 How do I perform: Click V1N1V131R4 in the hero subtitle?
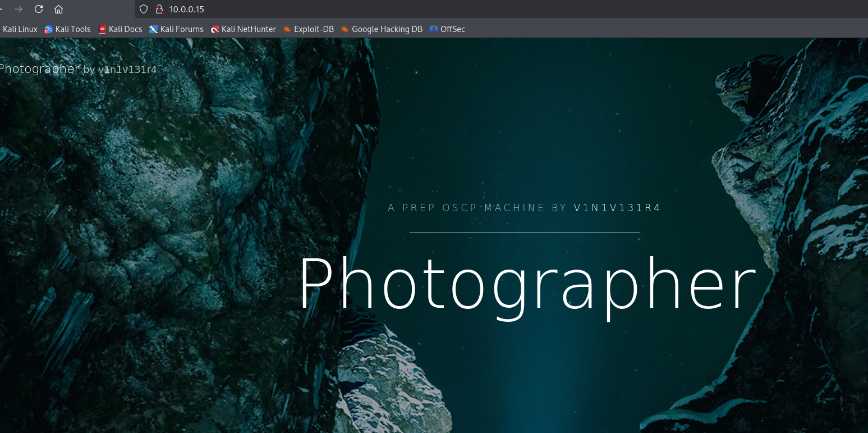pyautogui.click(x=617, y=208)
